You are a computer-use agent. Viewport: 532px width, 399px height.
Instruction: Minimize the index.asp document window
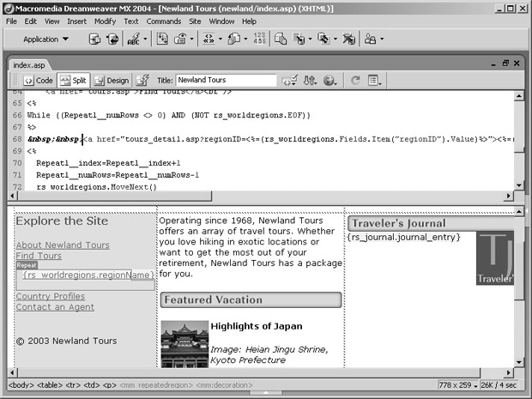(493, 63)
